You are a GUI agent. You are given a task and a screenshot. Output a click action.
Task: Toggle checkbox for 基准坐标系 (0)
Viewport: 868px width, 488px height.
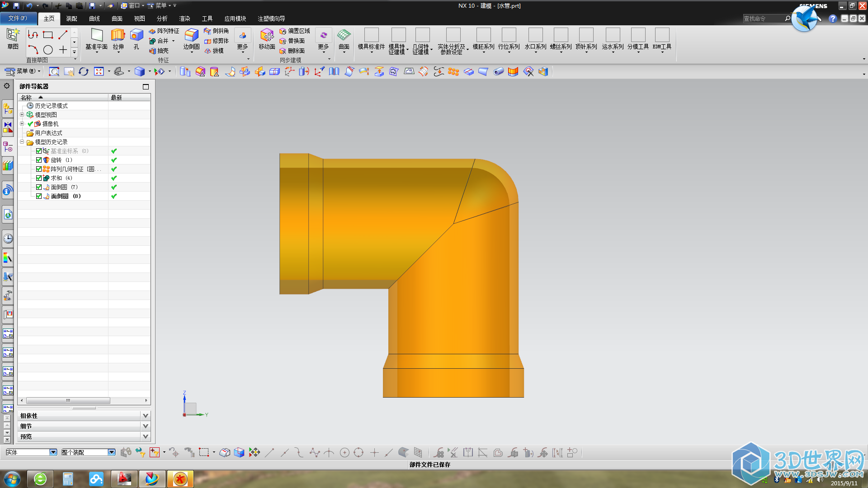[x=39, y=151]
